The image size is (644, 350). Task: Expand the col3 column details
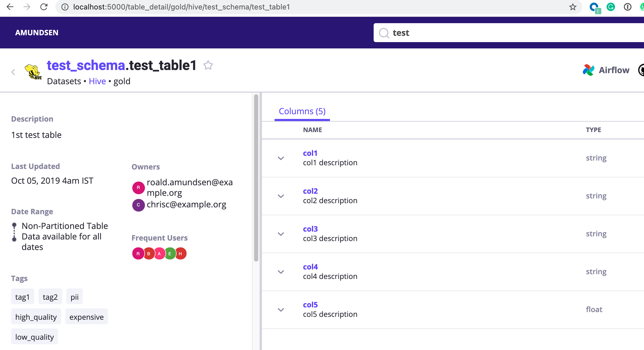tap(281, 234)
